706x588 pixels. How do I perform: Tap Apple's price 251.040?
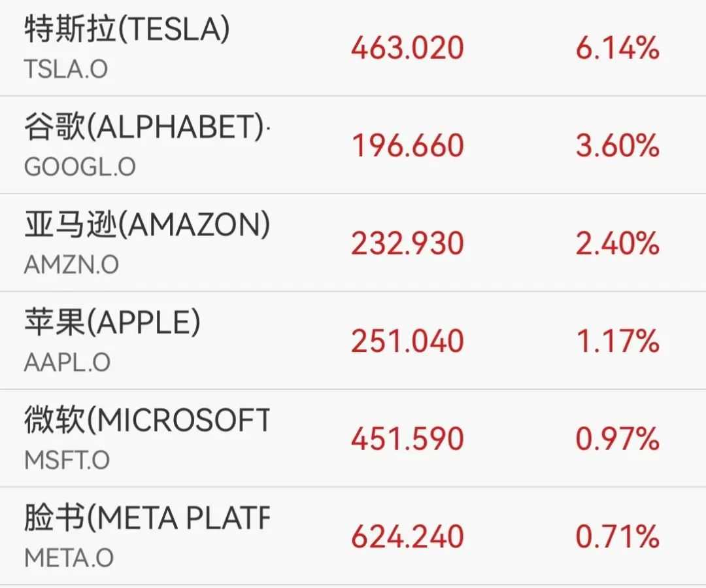407,341
